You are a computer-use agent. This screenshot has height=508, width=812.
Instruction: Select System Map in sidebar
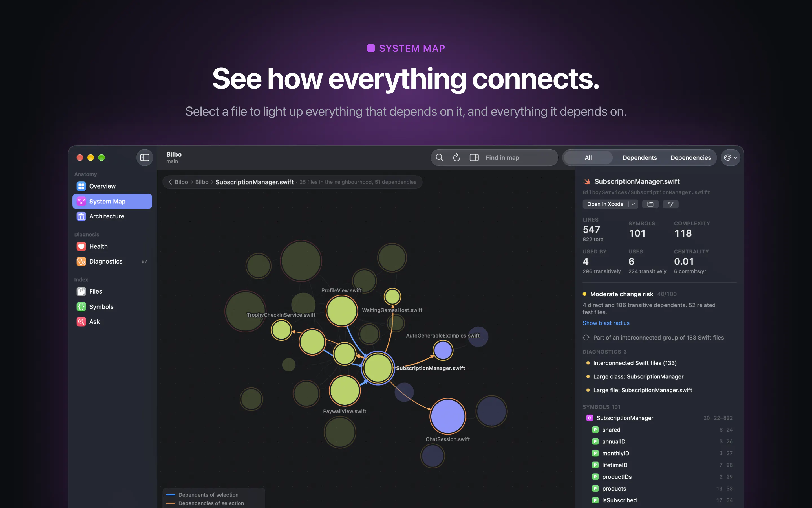pos(112,201)
